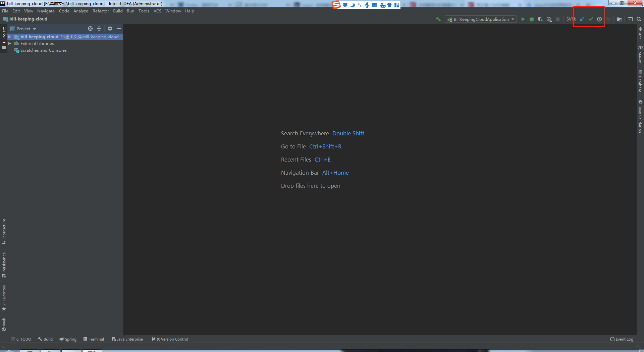This screenshot has height=352, width=644.
Task: Show SVN history clock icon
Action: [x=599, y=19]
